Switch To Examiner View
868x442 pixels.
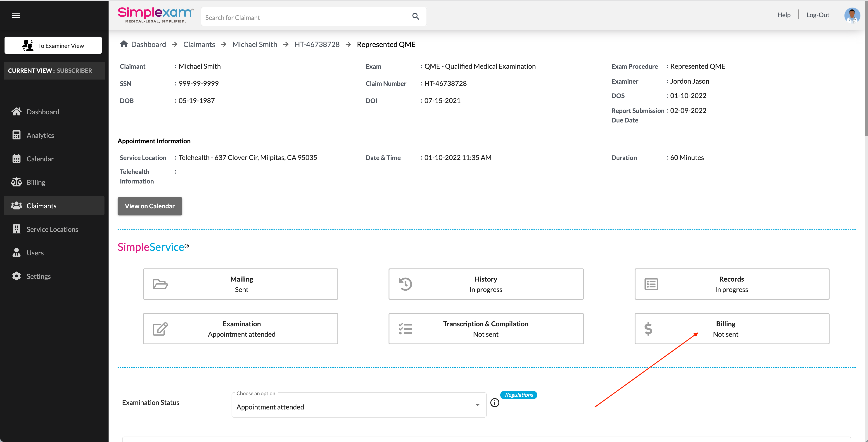(x=53, y=45)
